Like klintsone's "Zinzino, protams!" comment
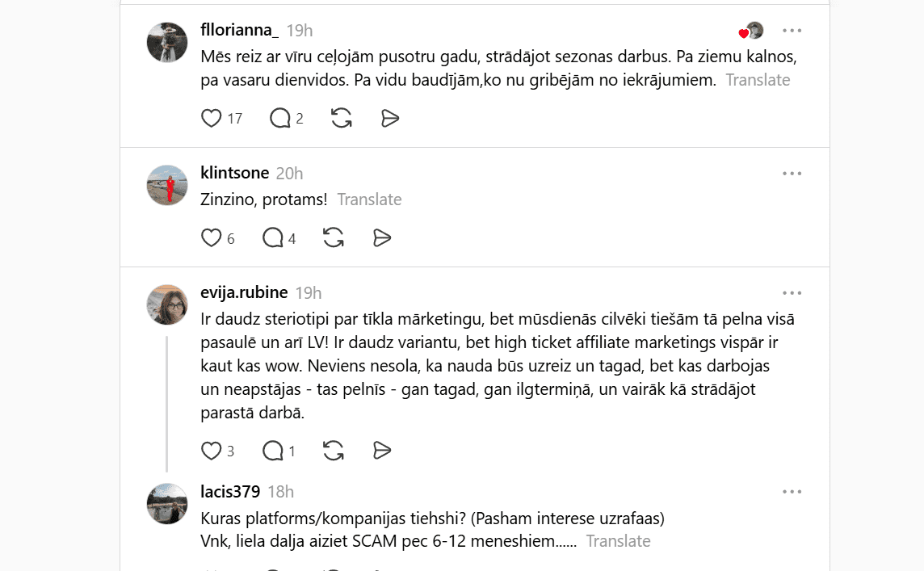This screenshot has height=571, width=924. click(212, 238)
